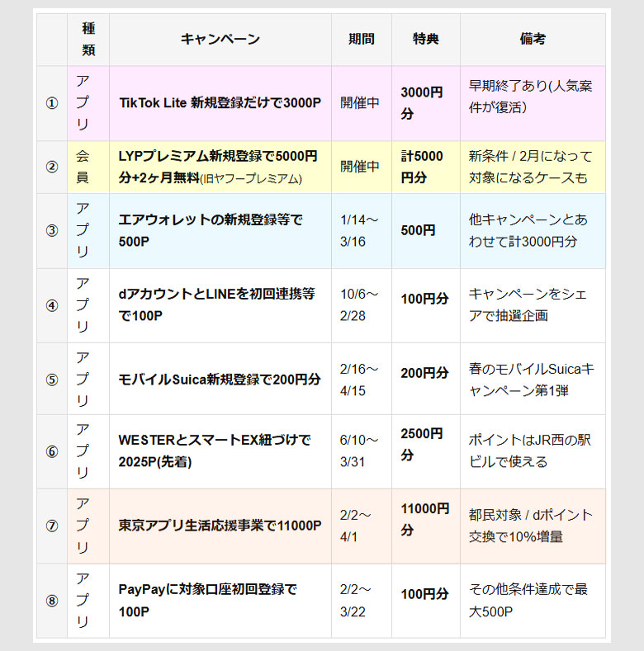The image size is (644, 651).
Task: Click note その他条件達成で最大500P
Action: coord(533,601)
